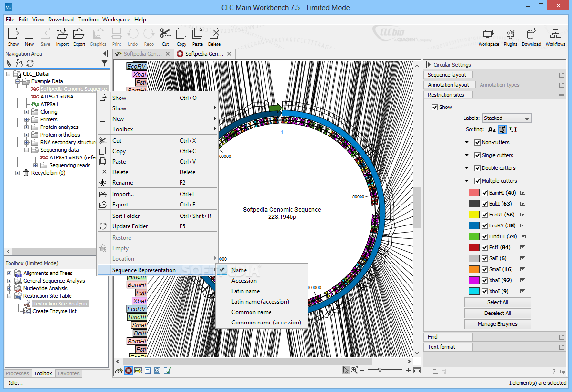Open the Toolbox menu
Image resolution: width=572 pixels, height=392 pixels.
coord(88,20)
